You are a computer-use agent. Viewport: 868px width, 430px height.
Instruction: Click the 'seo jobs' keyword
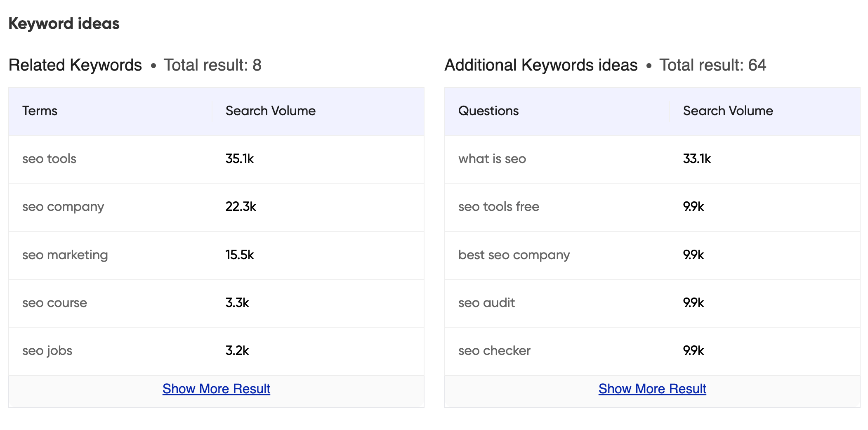[x=47, y=351]
